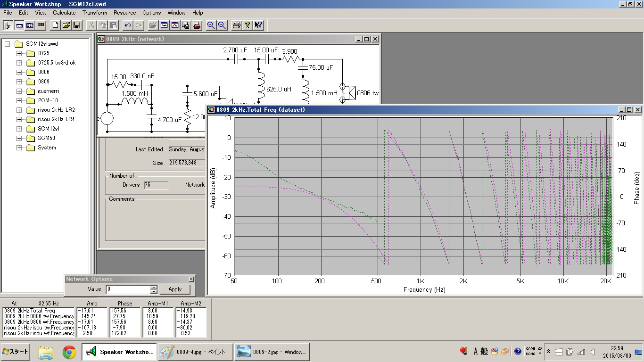The image size is (644, 362).
Task: Click the Speaker Workshop taskbar button
Action: point(119,352)
